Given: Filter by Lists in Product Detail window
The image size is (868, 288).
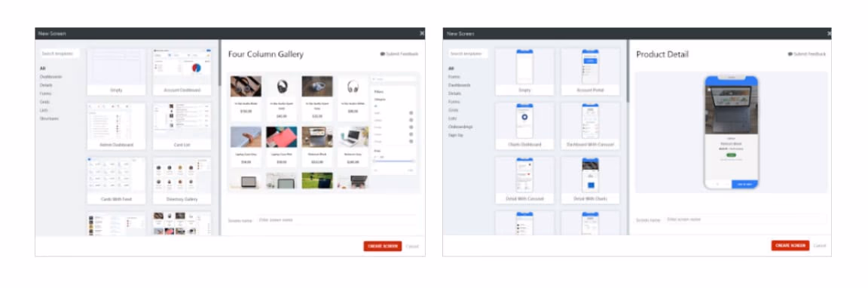Looking at the screenshot, I should (453, 118).
